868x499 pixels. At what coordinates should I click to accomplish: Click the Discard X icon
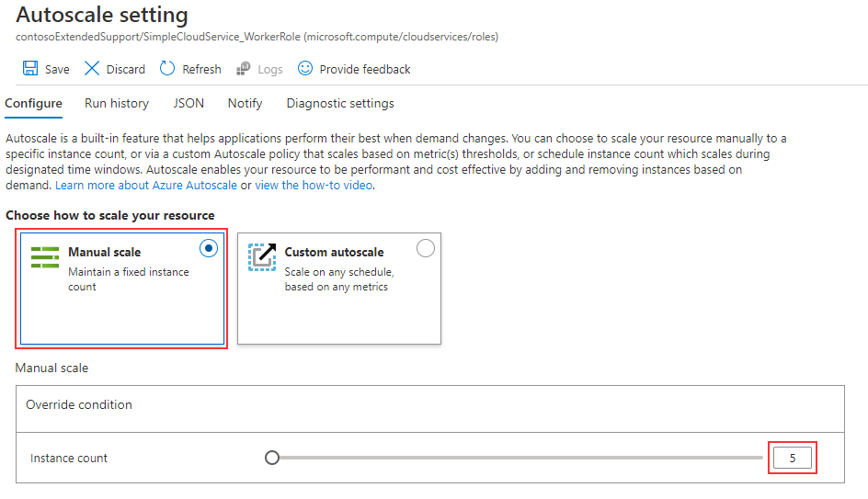pos(92,69)
